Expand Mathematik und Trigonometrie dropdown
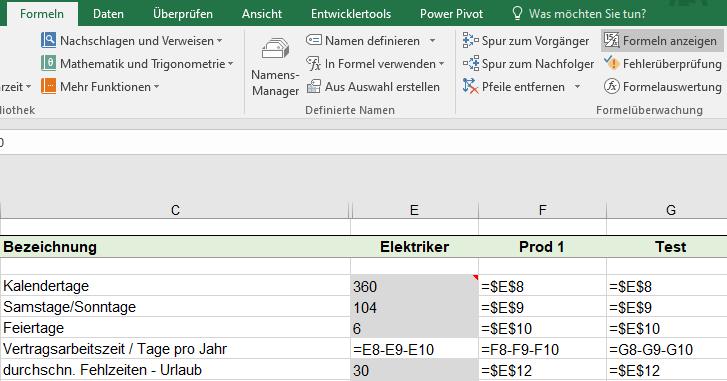Screen dimensions: 727x381 230,64
